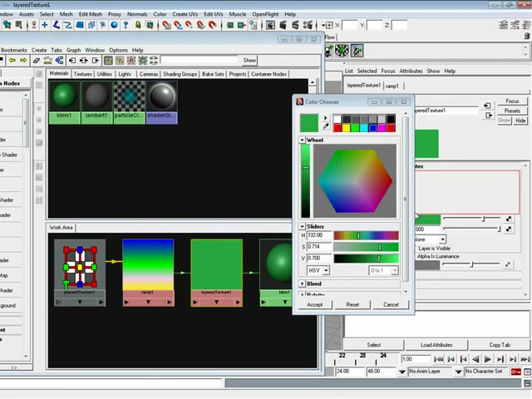Click Cancel in Color Chooser

coord(391,305)
